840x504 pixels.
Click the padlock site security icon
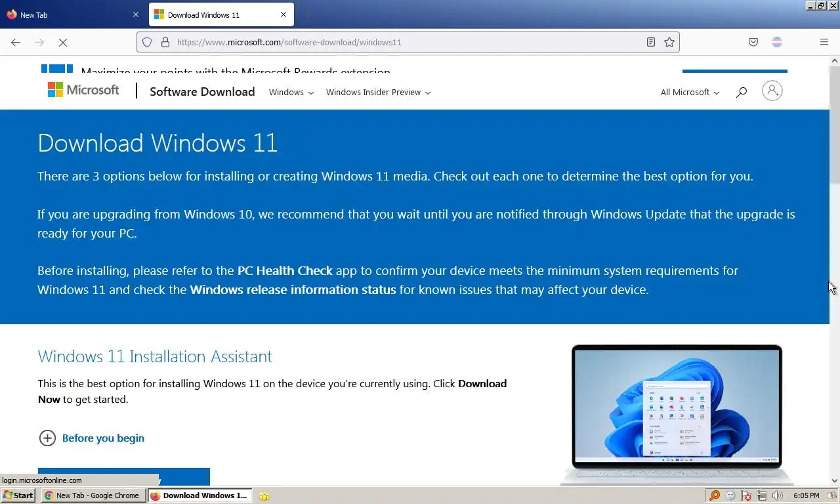coord(165,42)
